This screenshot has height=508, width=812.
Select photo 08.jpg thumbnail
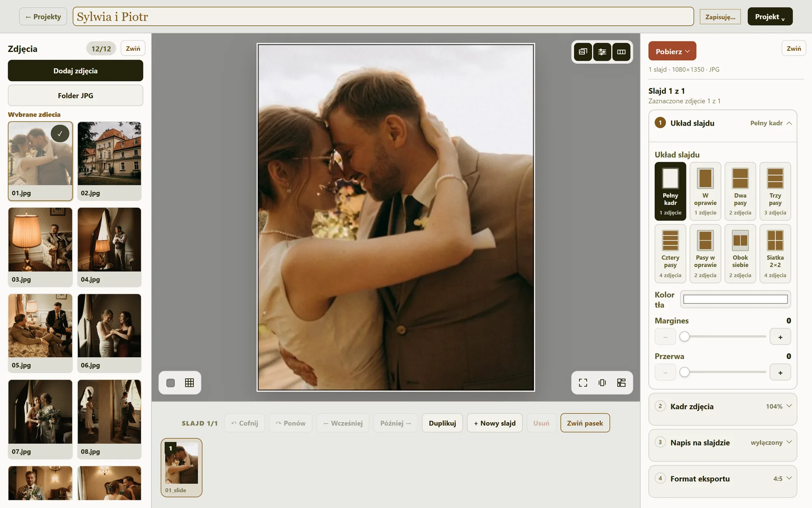point(109,419)
